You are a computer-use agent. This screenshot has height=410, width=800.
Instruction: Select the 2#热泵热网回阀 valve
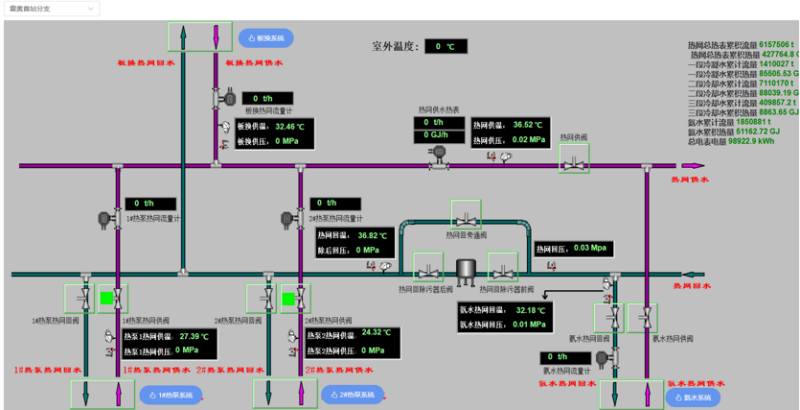[261, 298]
